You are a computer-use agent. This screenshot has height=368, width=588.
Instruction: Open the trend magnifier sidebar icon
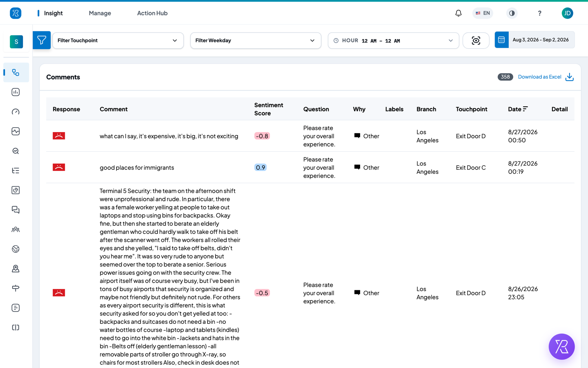(x=16, y=151)
